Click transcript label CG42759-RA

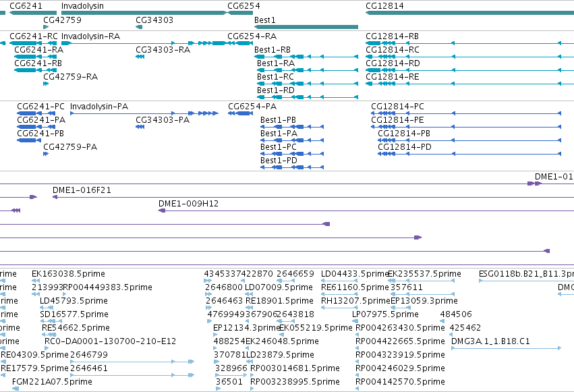pos(71,76)
